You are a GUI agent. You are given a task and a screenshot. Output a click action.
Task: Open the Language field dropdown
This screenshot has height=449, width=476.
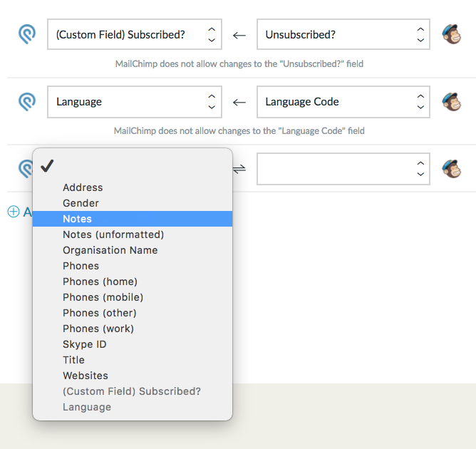pos(135,102)
